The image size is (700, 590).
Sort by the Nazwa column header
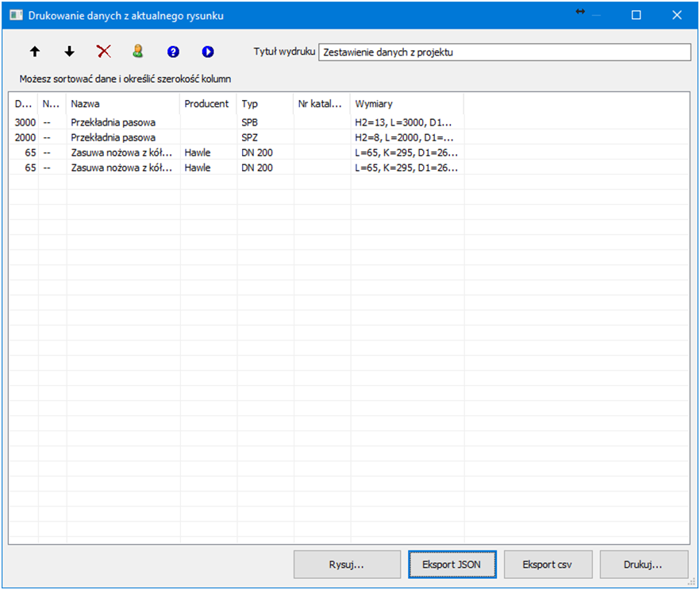coord(123,104)
